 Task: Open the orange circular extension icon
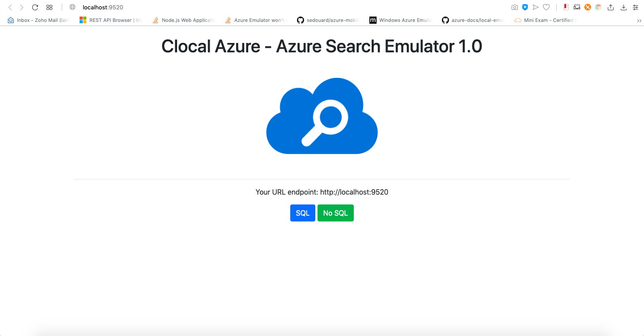(x=588, y=7)
